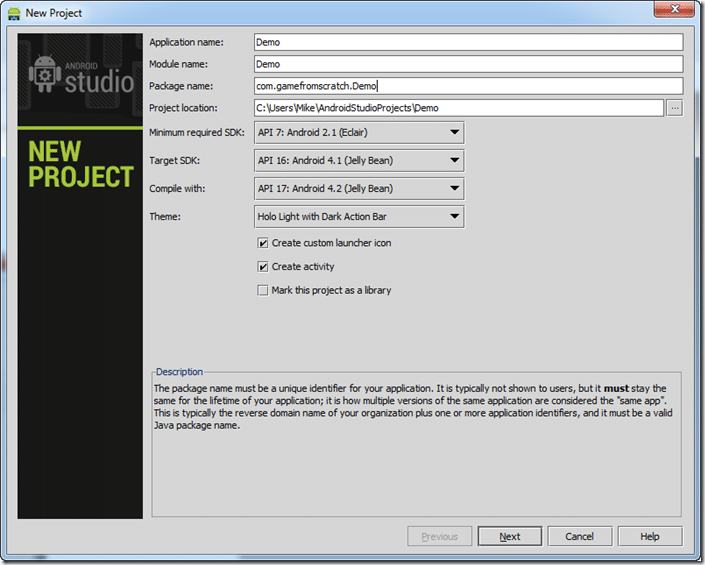Uncheck the Create activity checkbox
705x565 pixels.
263,267
